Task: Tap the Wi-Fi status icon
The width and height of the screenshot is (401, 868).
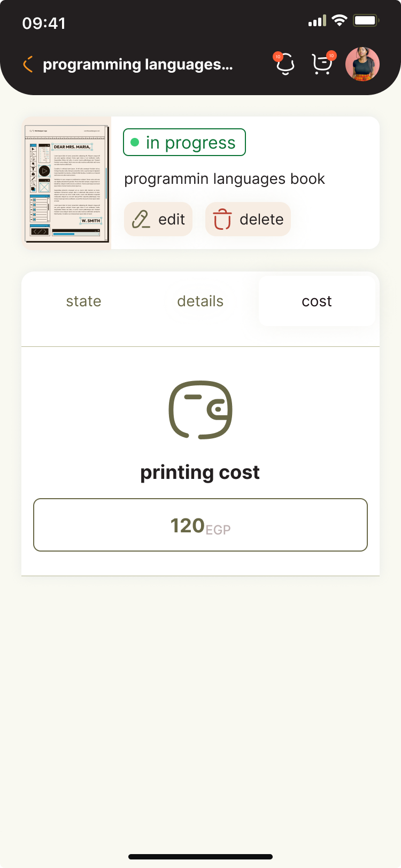Action: pyautogui.click(x=339, y=21)
